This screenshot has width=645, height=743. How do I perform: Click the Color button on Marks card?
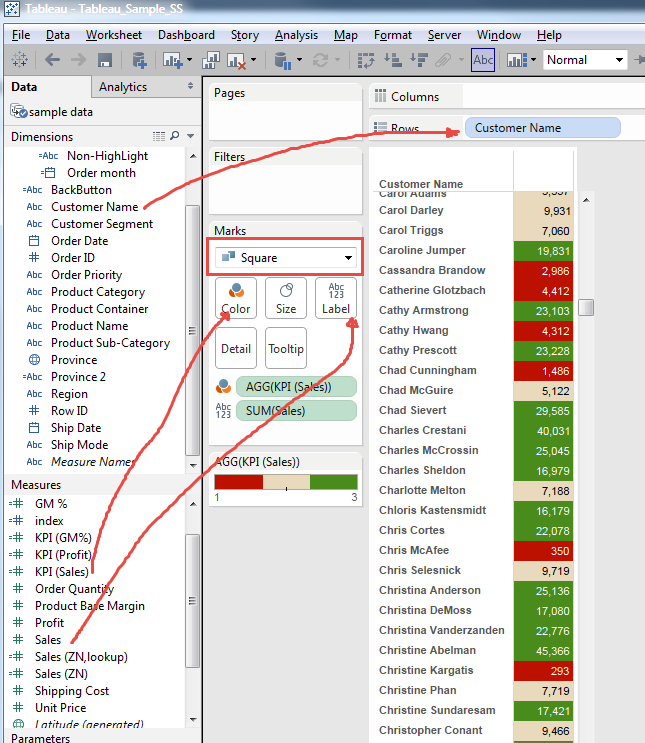(236, 298)
